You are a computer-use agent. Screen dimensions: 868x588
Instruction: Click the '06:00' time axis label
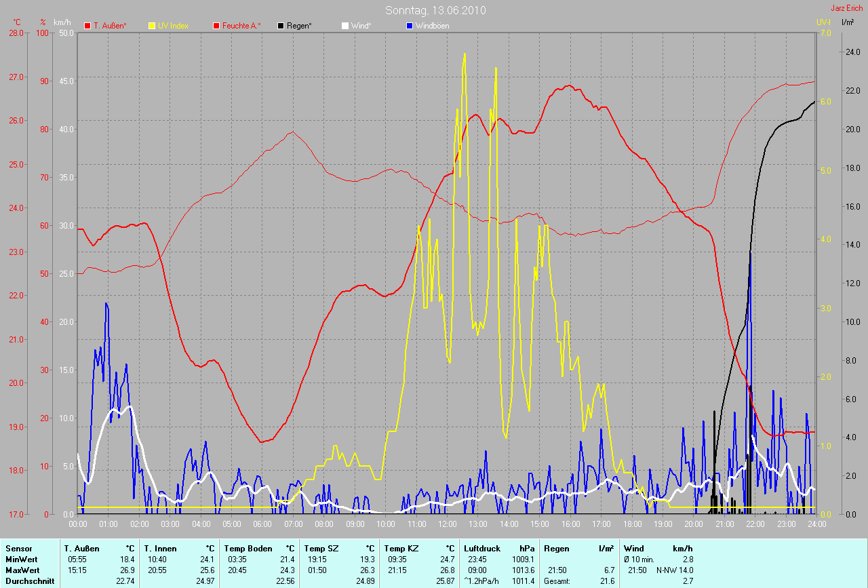pyautogui.click(x=262, y=524)
